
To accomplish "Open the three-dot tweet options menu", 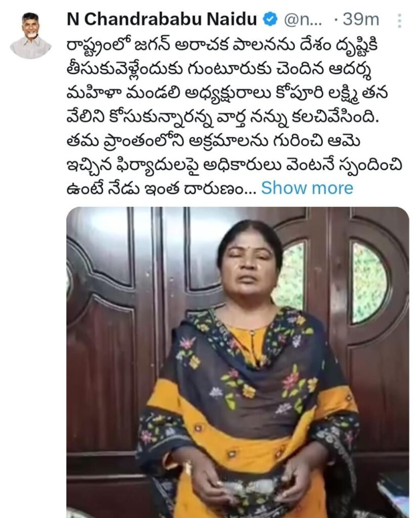I will point(400,21).
